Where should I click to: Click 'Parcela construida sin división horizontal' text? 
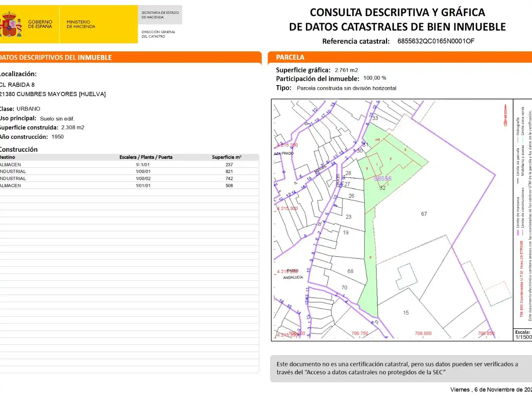click(x=346, y=88)
